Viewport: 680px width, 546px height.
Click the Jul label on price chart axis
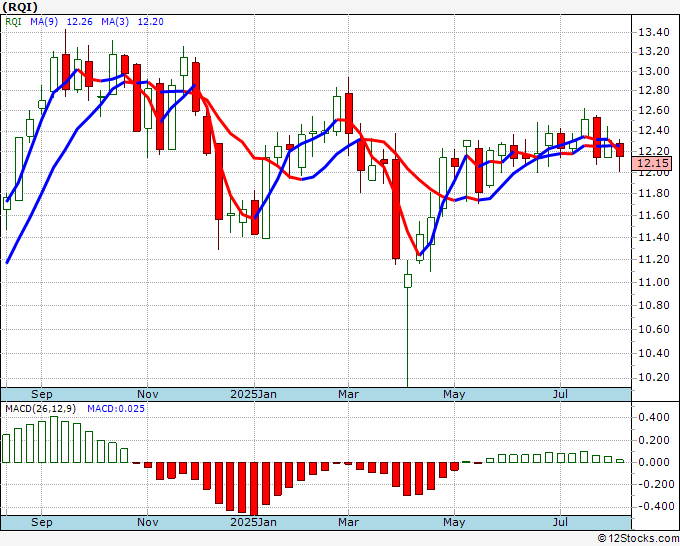[x=560, y=394]
